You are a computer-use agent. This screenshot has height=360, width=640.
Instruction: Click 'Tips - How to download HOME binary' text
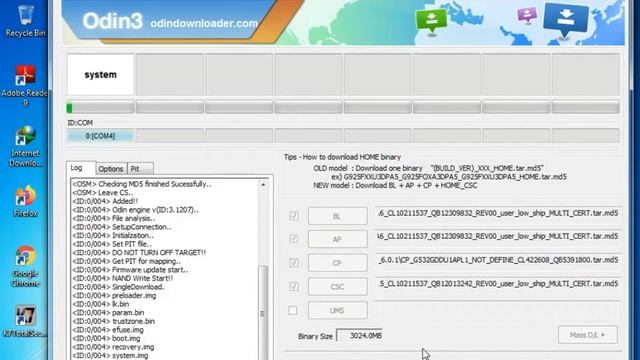click(x=342, y=157)
